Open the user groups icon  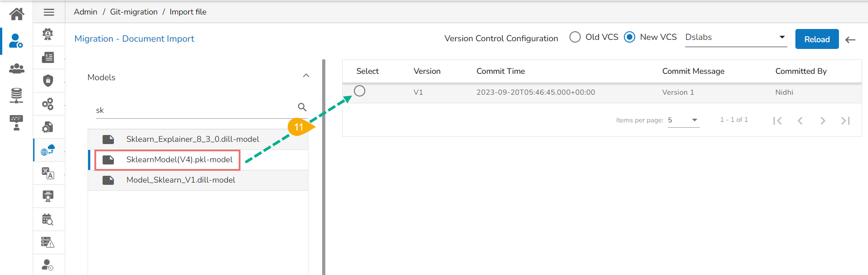click(17, 68)
